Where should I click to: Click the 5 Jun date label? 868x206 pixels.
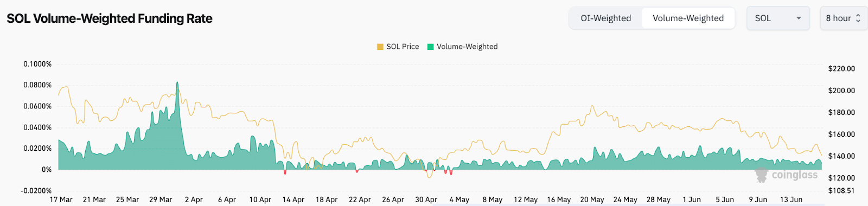[x=725, y=199]
